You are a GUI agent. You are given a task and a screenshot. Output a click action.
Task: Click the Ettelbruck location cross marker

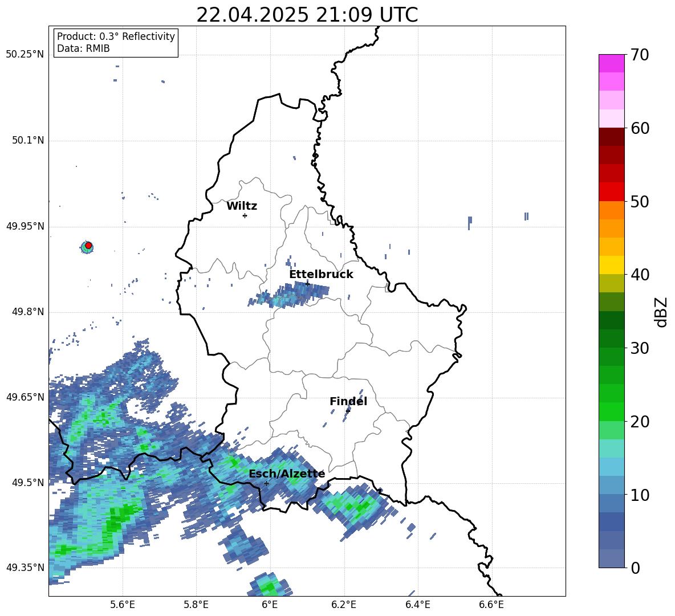click(307, 284)
